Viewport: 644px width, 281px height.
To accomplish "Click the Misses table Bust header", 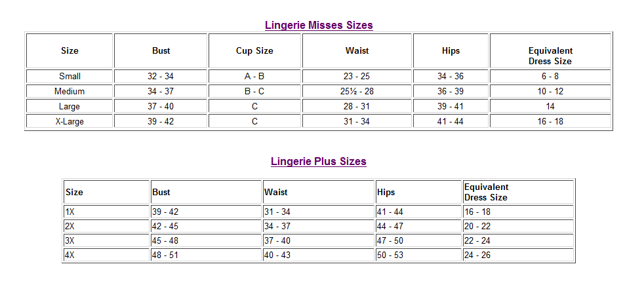I will (161, 50).
